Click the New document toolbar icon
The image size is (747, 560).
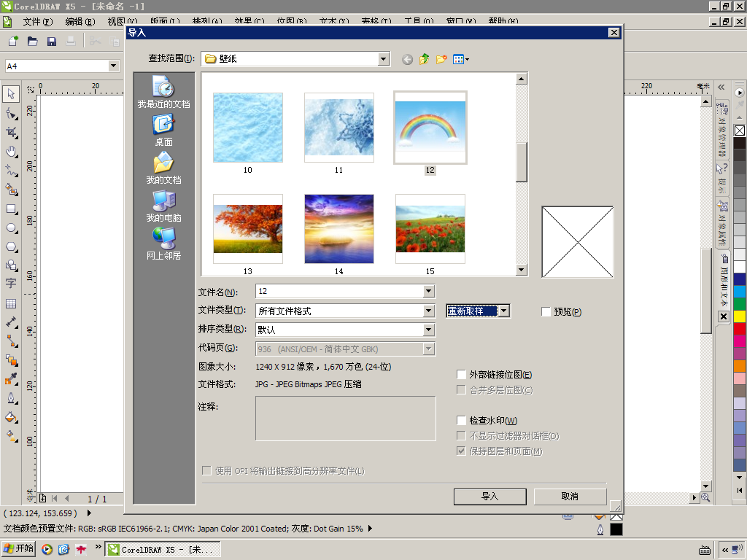coord(13,42)
